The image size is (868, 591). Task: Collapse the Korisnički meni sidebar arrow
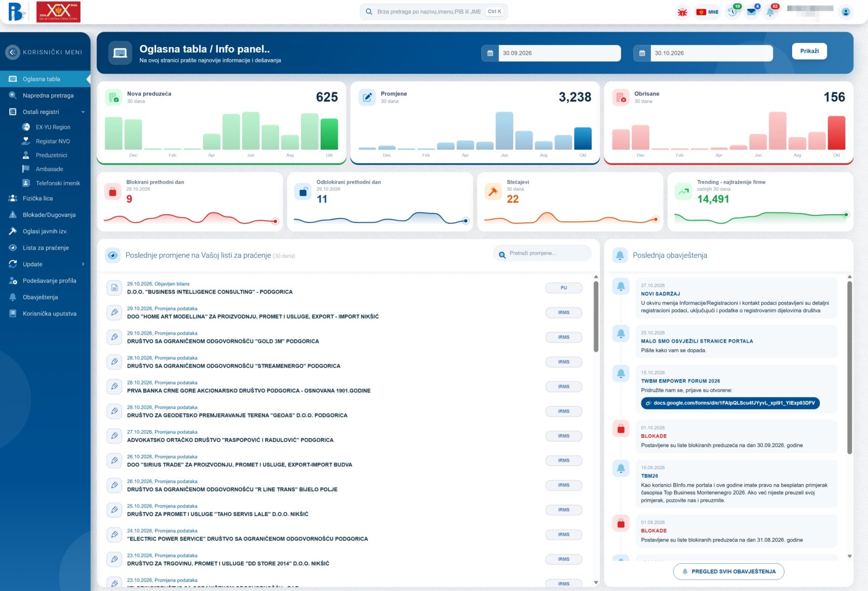(x=12, y=52)
